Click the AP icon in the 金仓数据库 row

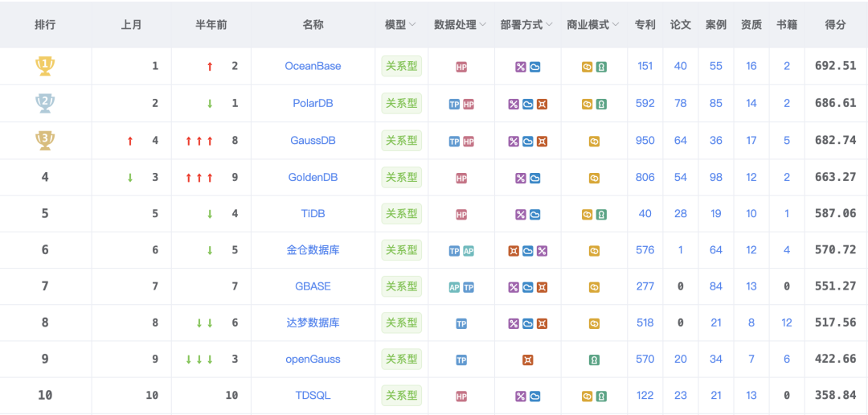point(469,251)
